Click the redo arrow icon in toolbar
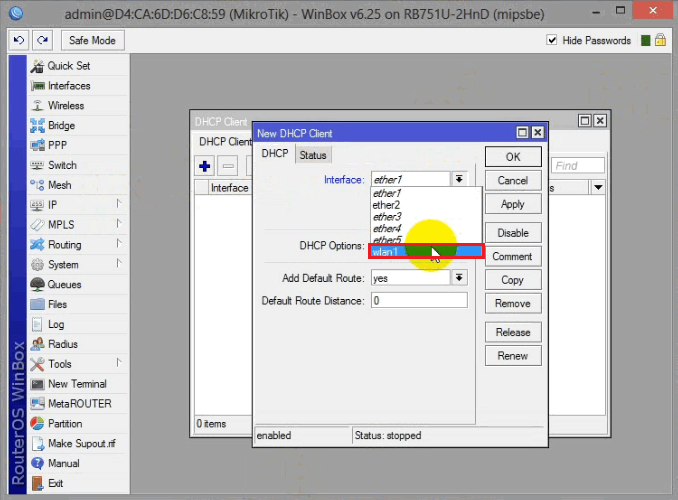The width and height of the screenshot is (678, 500). 42,40
